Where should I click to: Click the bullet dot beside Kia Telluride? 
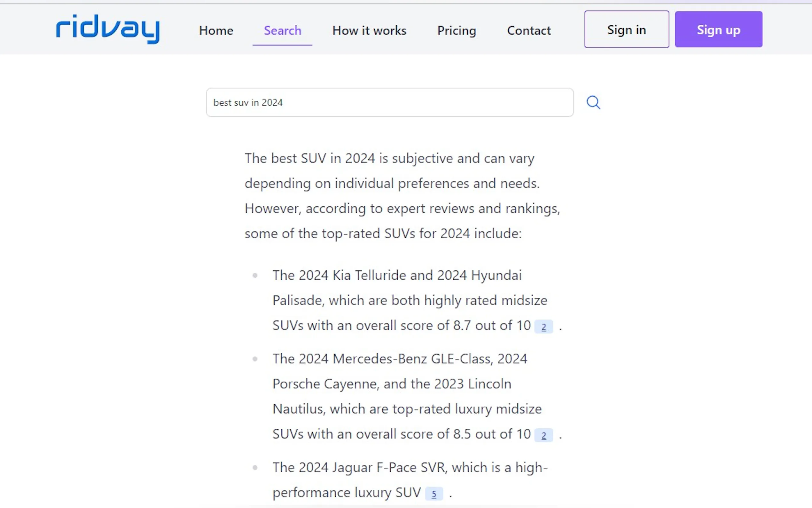[x=255, y=275]
